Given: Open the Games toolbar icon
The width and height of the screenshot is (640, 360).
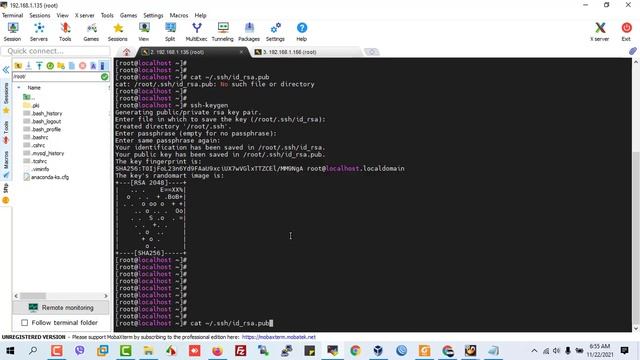Looking at the screenshot, I should [x=91, y=32].
